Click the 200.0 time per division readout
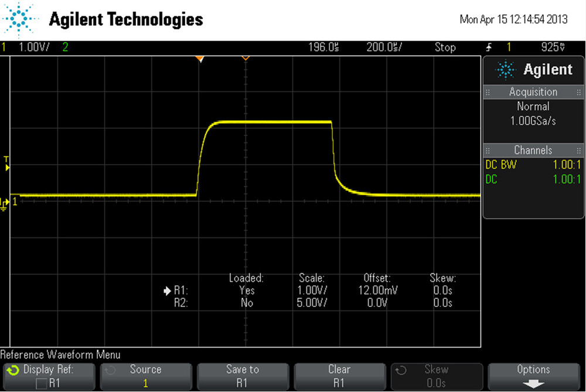 [x=384, y=47]
